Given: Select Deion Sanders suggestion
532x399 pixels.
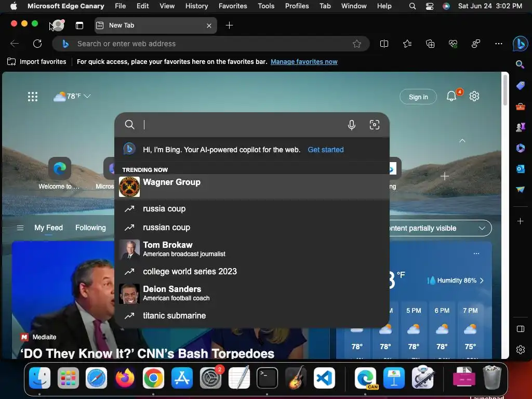Looking at the screenshot, I should (x=252, y=293).
